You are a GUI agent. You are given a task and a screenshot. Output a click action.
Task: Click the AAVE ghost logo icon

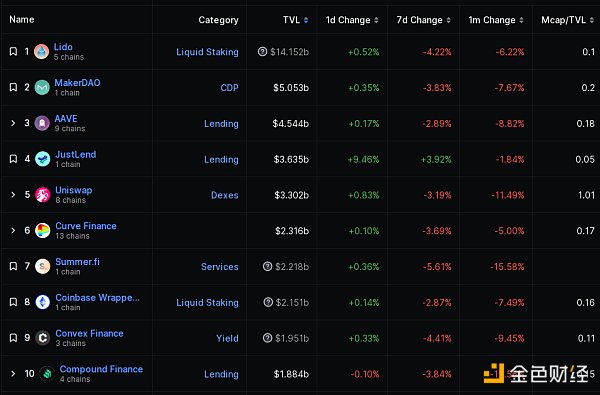(42, 123)
